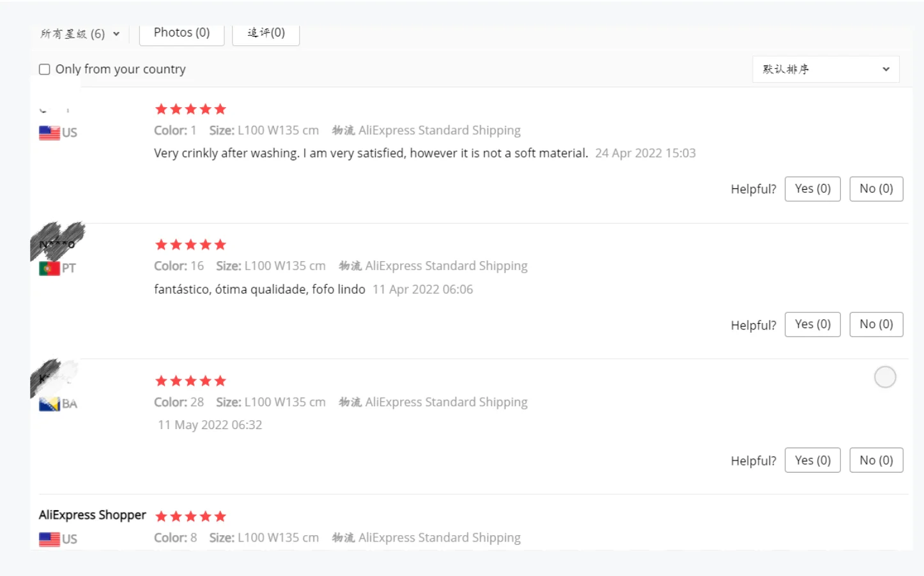Screen dimensions: 924x576
Task: Click the US flag icon of first reviewer
Action: (49, 133)
